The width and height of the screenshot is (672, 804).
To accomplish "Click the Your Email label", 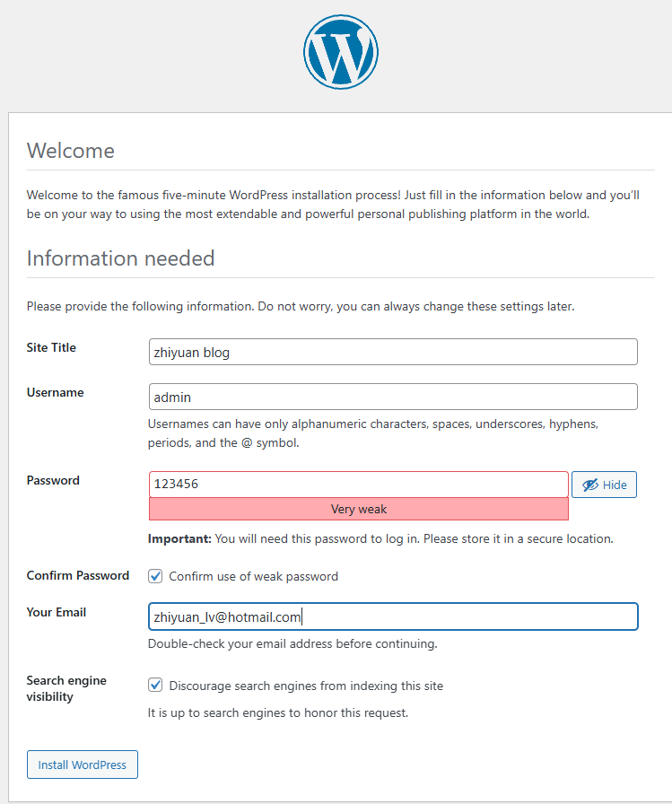I will point(57,612).
